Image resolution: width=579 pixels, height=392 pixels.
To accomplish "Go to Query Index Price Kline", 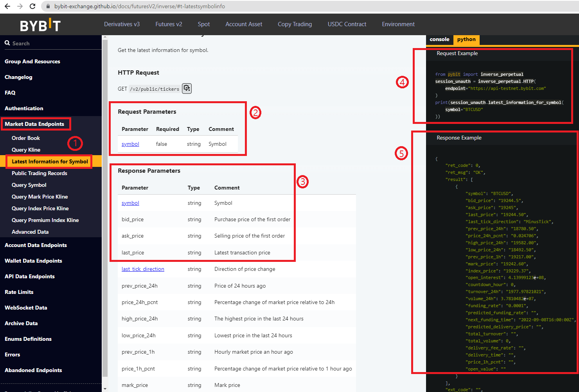I will coord(40,208).
